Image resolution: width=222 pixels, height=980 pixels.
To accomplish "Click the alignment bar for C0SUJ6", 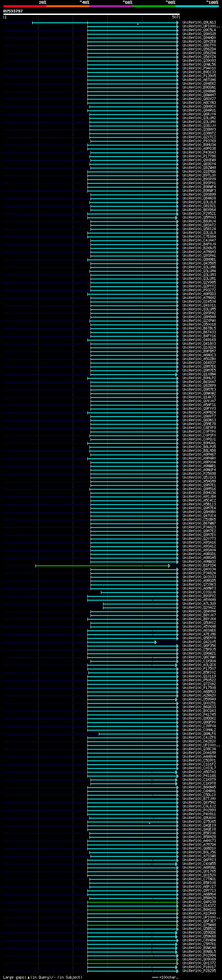I will click(140, 592).
